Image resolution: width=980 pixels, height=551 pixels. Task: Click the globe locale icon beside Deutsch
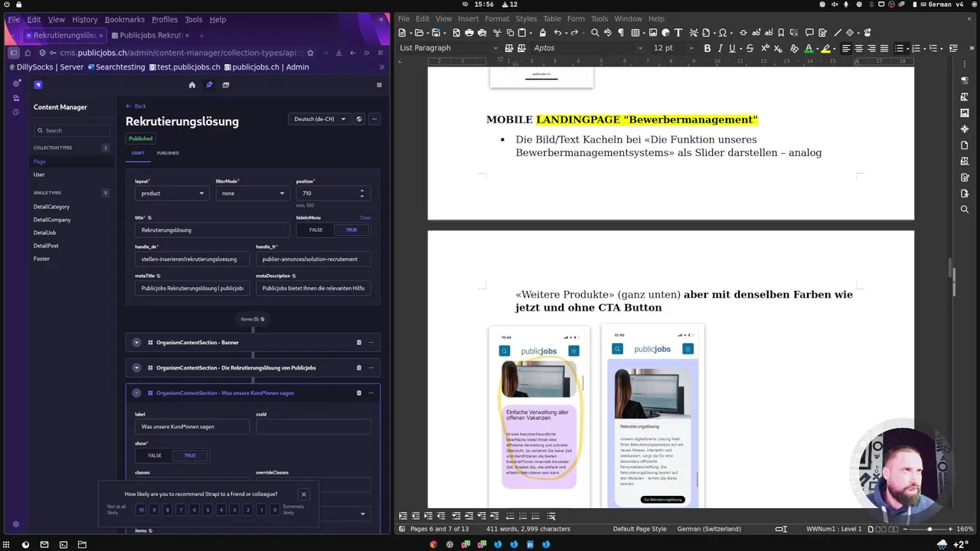point(359,119)
